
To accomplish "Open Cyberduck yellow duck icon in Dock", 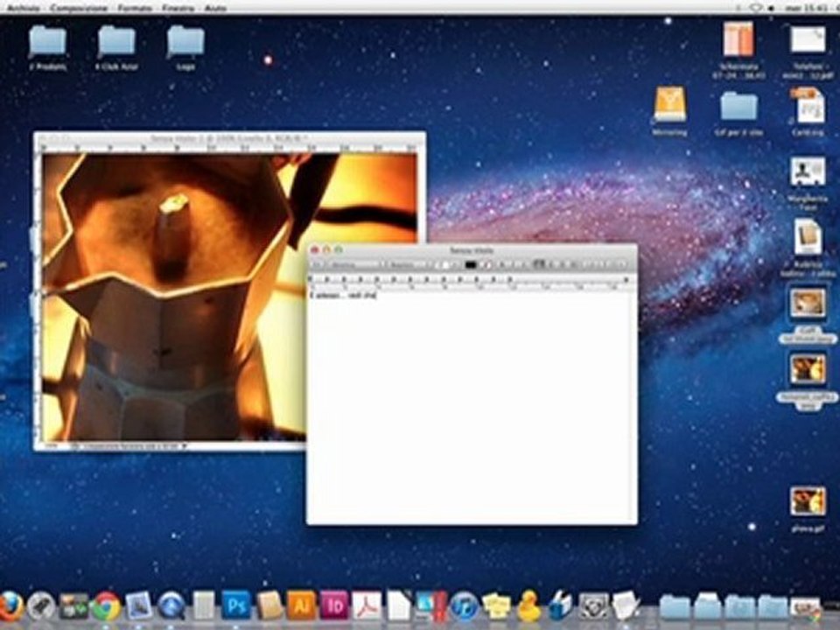I will (528, 606).
